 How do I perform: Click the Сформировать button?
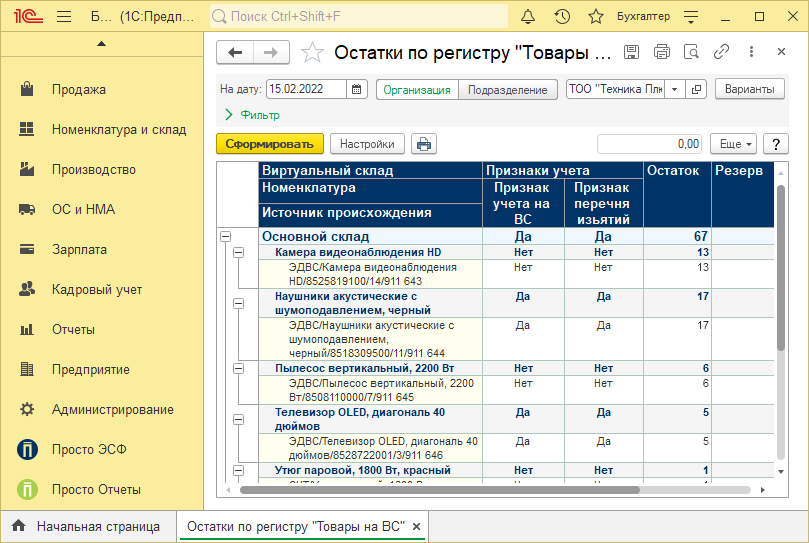pos(270,144)
